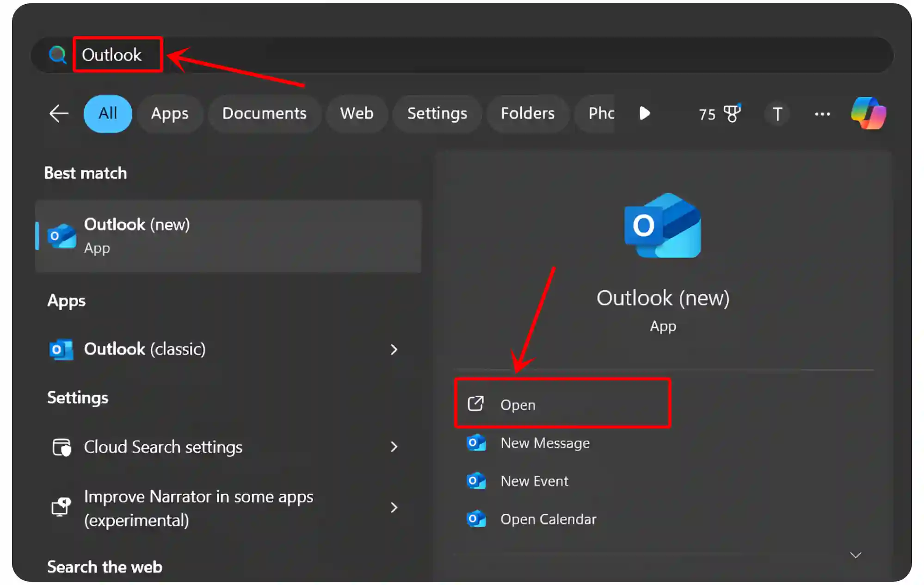
Task: Show more filters with play arrow
Action: tap(644, 113)
